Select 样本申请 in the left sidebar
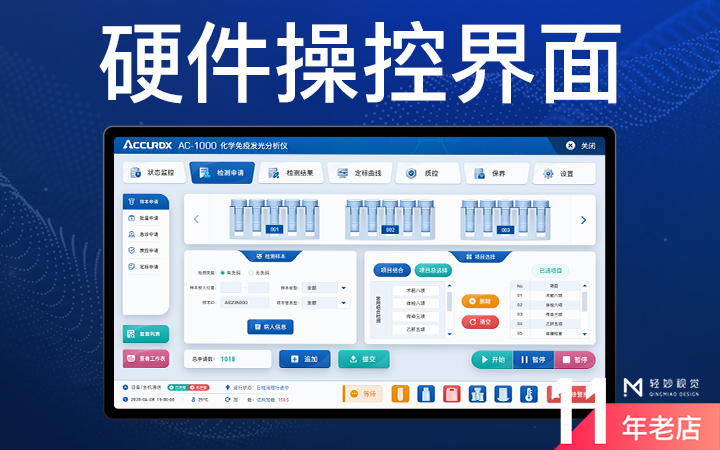This screenshot has height=450, width=720. 146,202
